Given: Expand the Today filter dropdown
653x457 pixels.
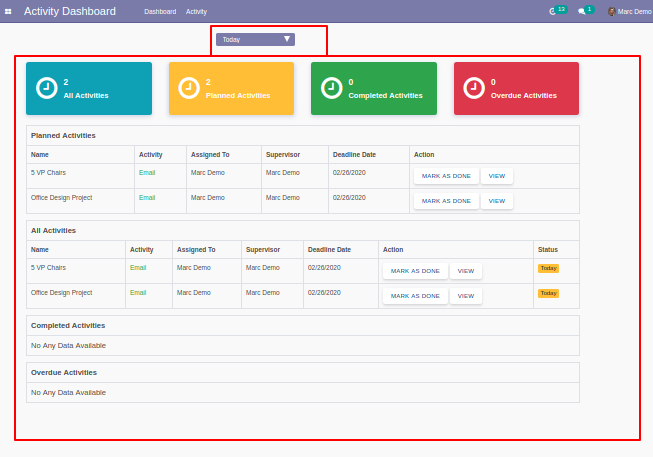Looking at the screenshot, I should tap(255, 40).
